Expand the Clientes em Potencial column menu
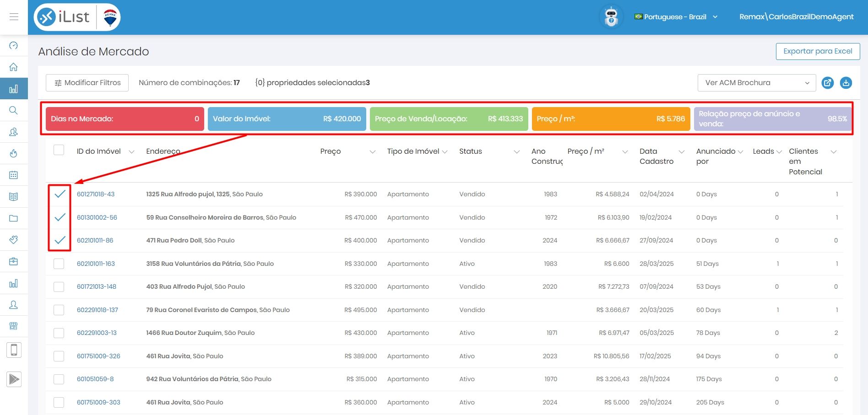 [834, 152]
